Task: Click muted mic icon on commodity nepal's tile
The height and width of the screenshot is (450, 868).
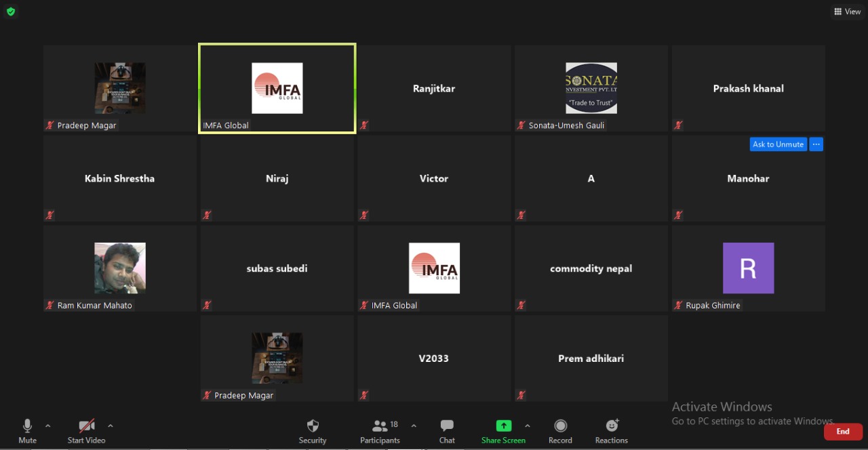Action: 521,306
